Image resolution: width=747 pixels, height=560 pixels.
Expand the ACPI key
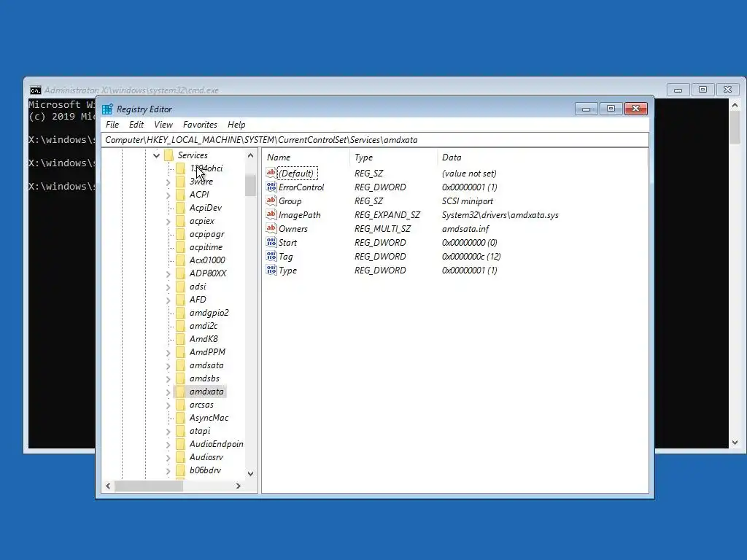tap(169, 195)
